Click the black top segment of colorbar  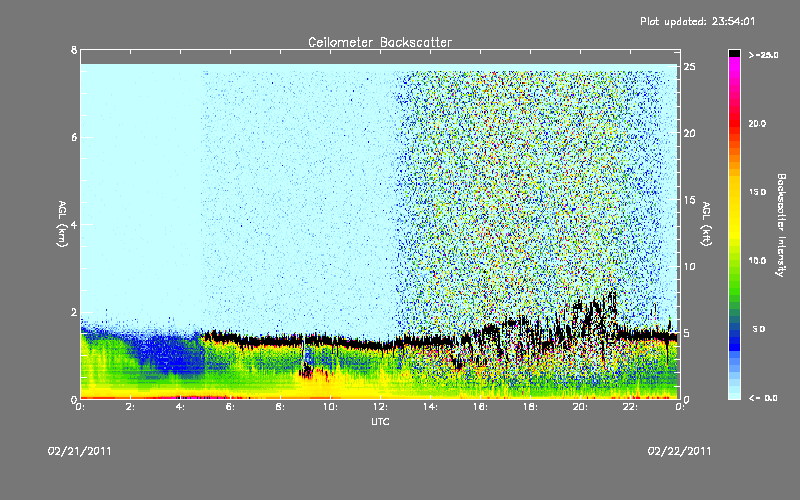point(734,53)
